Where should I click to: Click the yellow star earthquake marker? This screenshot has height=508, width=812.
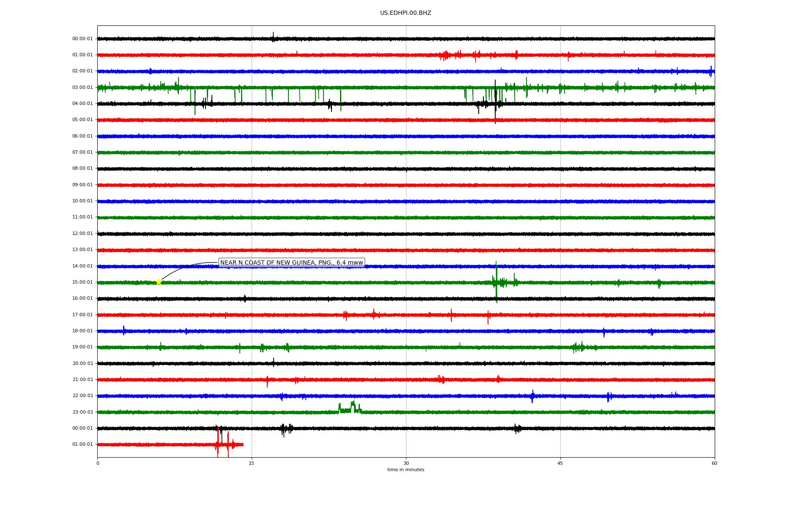point(159,282)
